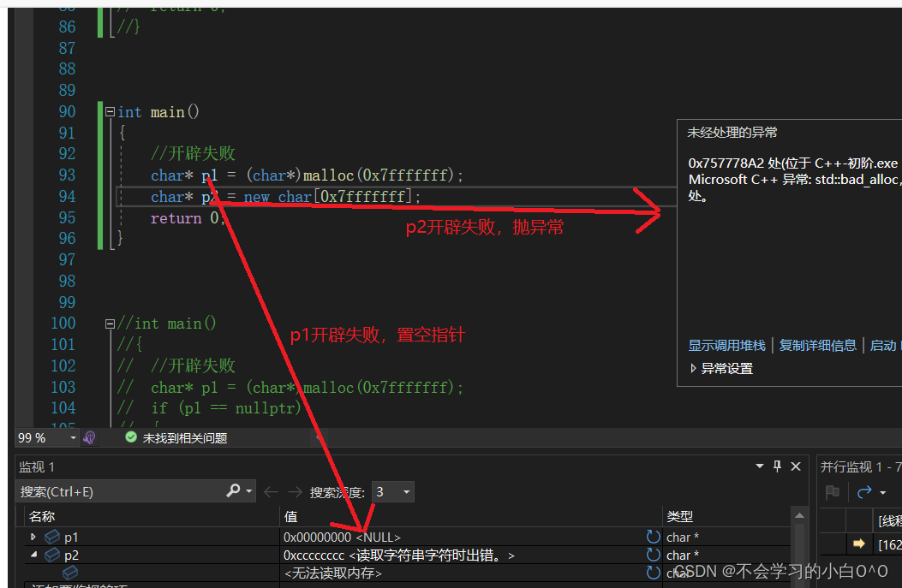This screenshot has height=588, width=902.
Task: Expand the p1 watch variable
Action: tap(33, 537)
